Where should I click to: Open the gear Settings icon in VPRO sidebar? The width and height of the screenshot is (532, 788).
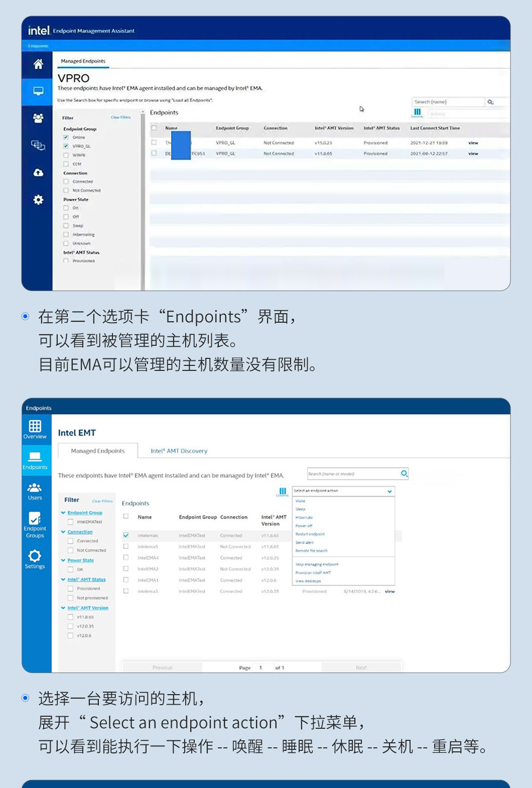(x=38, y=200)
